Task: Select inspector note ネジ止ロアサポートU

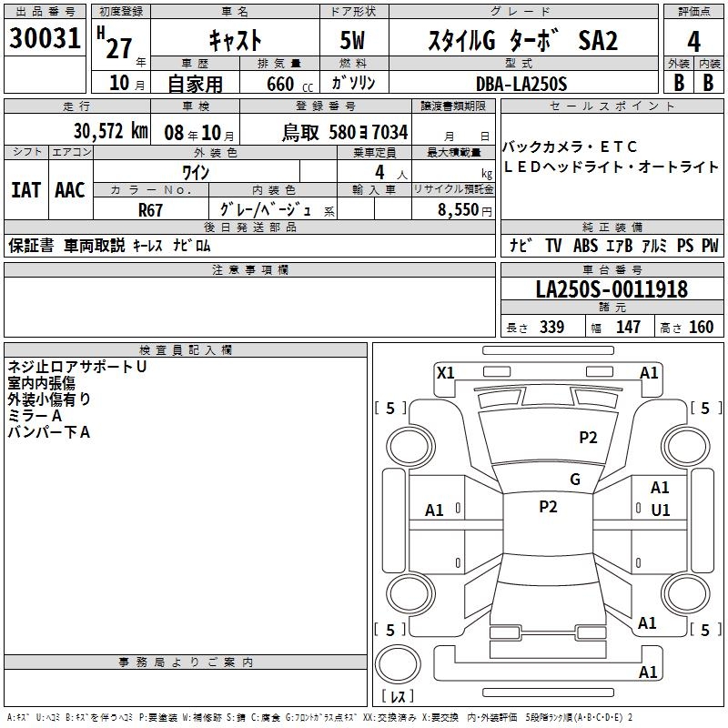Action: point(77,367)
